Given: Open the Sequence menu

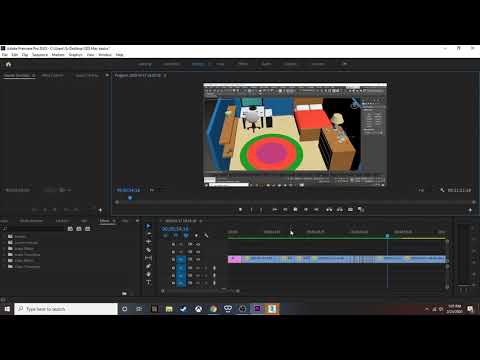Looking at the screenshot, I should click(x=40, y=55).
